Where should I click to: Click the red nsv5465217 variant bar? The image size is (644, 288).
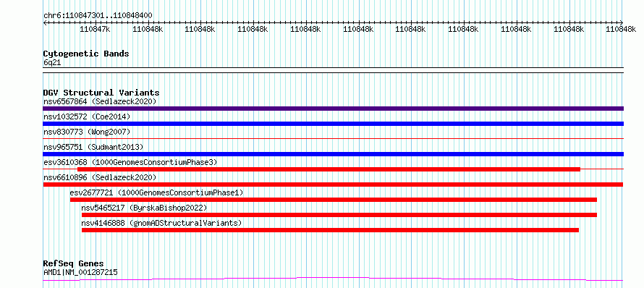pos(339,215)
